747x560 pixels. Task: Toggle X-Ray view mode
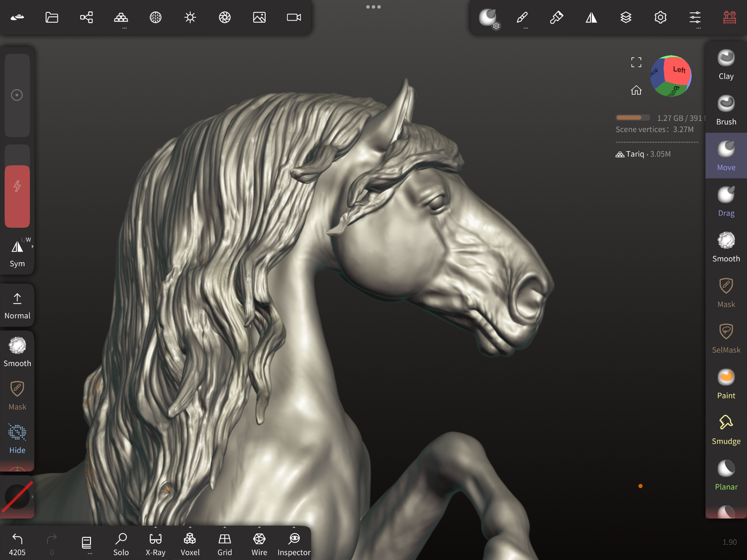tap(155, 545)
